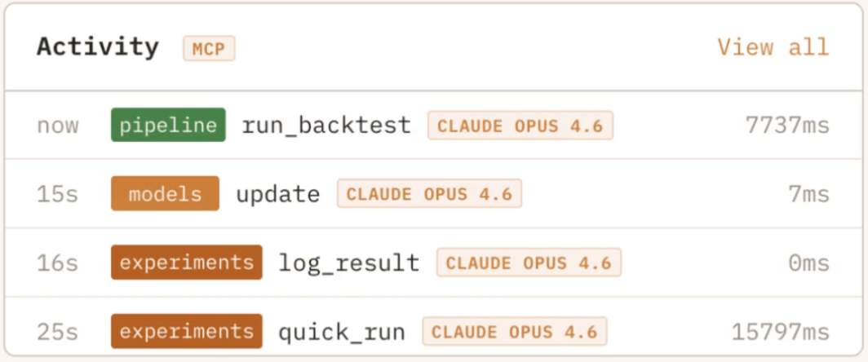Click the experiments tag beside log_result

(186, 263)
